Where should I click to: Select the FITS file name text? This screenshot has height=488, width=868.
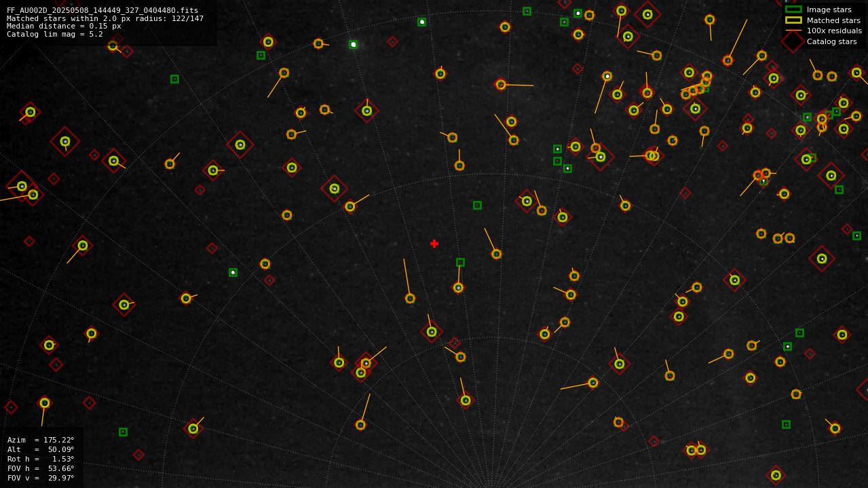(x=102, y=11)
